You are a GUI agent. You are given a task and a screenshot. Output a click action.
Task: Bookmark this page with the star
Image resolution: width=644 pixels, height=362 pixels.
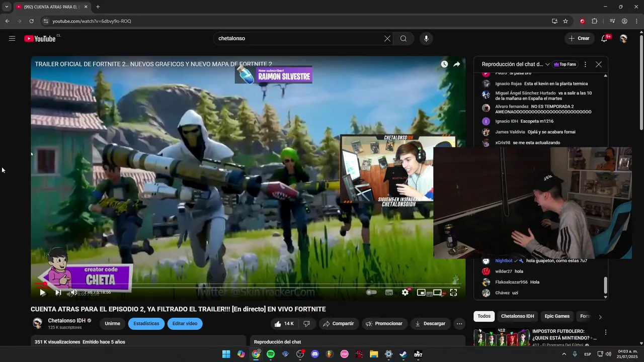[x=566, y=21]
